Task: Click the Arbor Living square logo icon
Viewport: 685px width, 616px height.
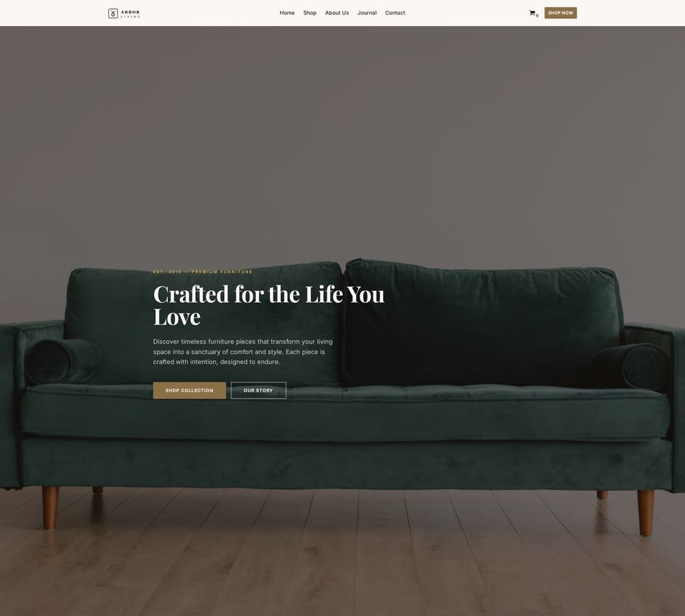Action: (113, 14)
